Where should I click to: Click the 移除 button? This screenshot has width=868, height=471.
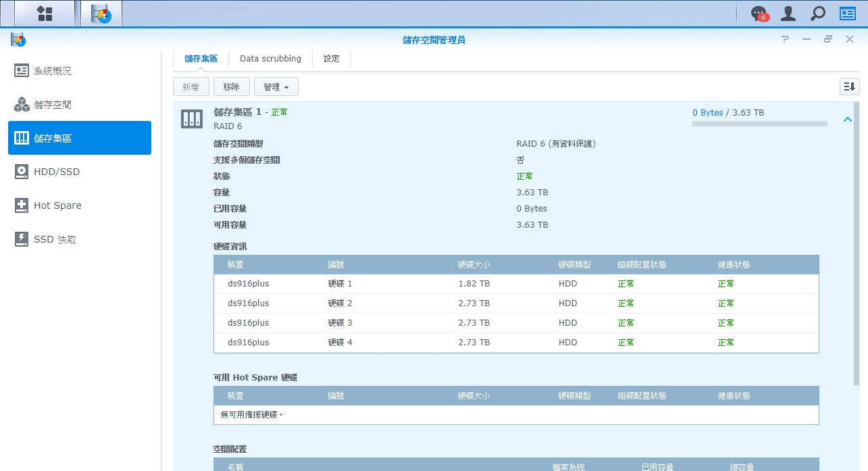click(x=231, y=86)
